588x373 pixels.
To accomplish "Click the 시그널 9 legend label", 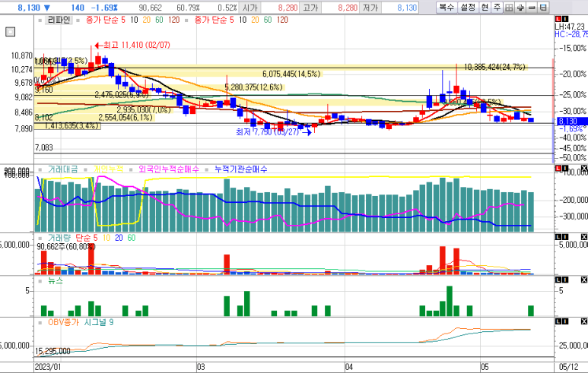I will coord(99,322).
